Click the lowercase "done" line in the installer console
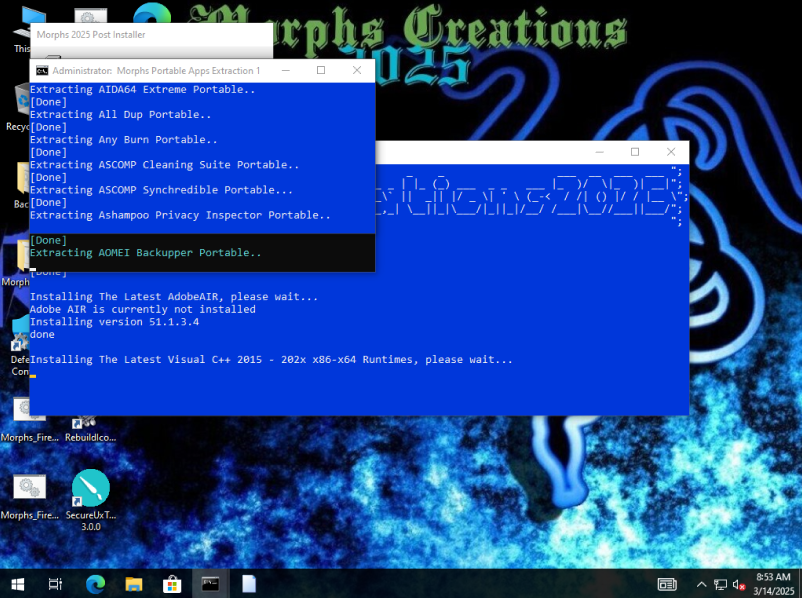This screenshot has width=802, height=598. [x=42, y=335]
